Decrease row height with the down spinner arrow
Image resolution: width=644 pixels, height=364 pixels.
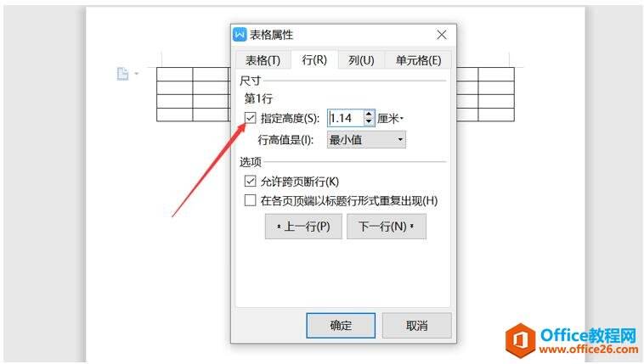click(x=369, y=122)
